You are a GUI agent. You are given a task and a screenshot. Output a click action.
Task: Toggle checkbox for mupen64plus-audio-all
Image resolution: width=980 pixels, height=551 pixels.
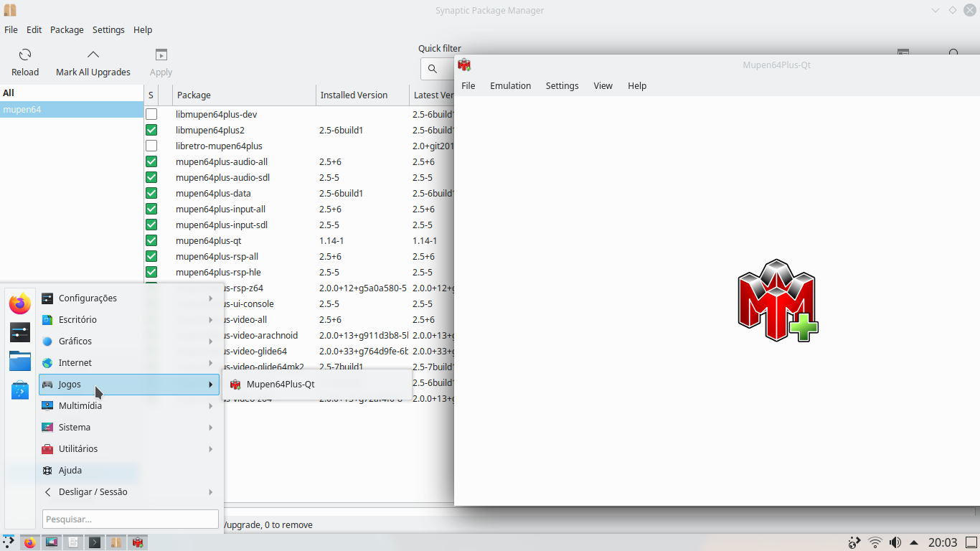tap(151, 161)
